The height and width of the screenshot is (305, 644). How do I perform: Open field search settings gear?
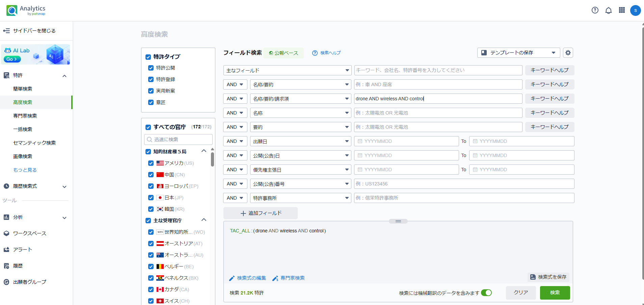[568, 53]
